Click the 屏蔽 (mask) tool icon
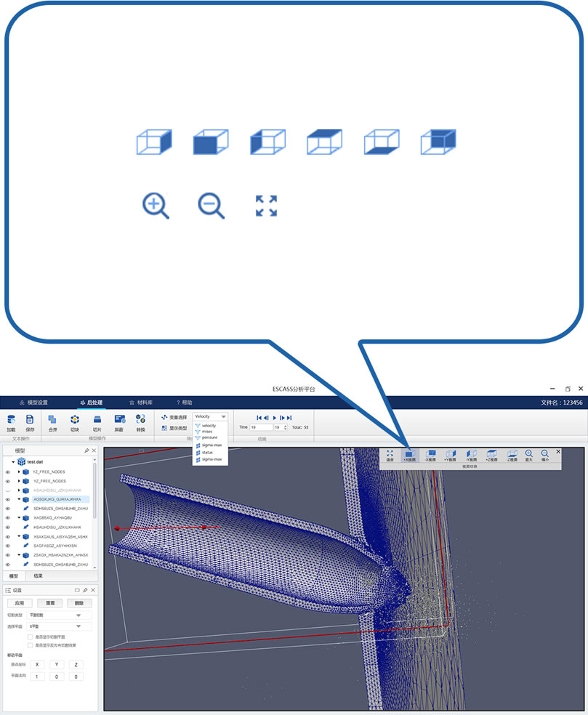Viewport: 588px width, 715px height. (x=119, y=421)
